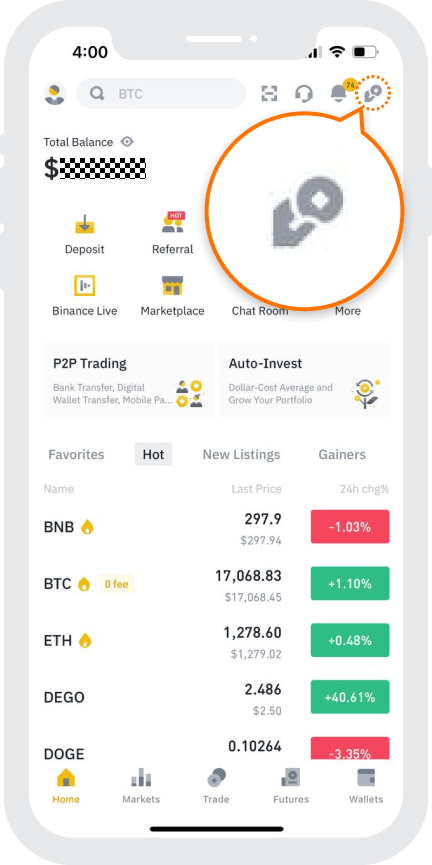This screenshot has width=432, height=865.
Task: Select the Gainers tab
Action: point(342,455)
